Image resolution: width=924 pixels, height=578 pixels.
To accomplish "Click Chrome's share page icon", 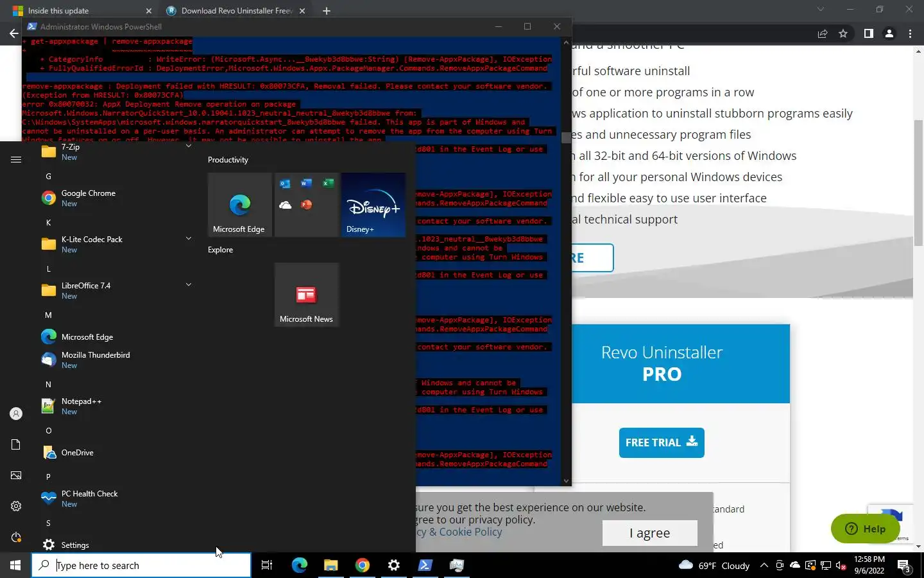I will click(x=823, y=33).
